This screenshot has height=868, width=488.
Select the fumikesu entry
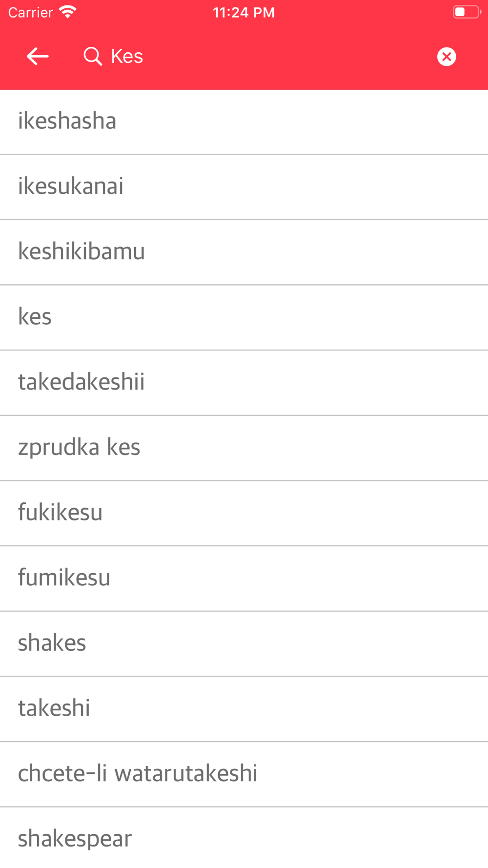(244, 579)
